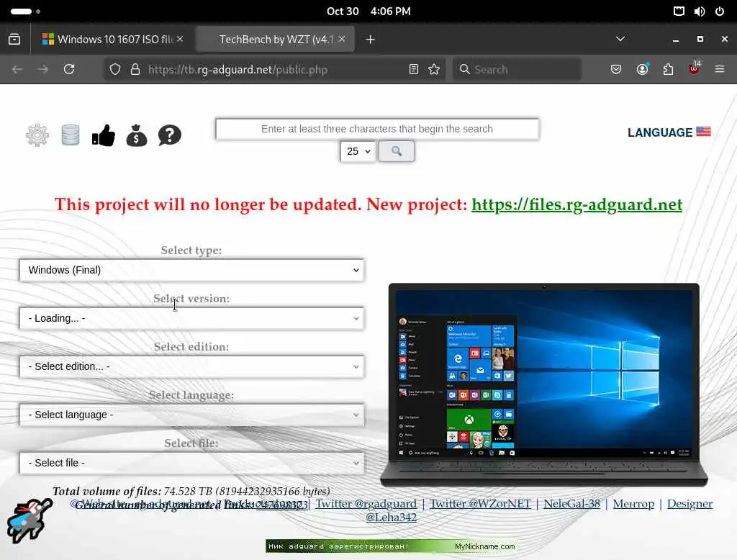Click the magnifier search button below the search box
This screenshot has height=560, width=737.
tap(397, 151)
